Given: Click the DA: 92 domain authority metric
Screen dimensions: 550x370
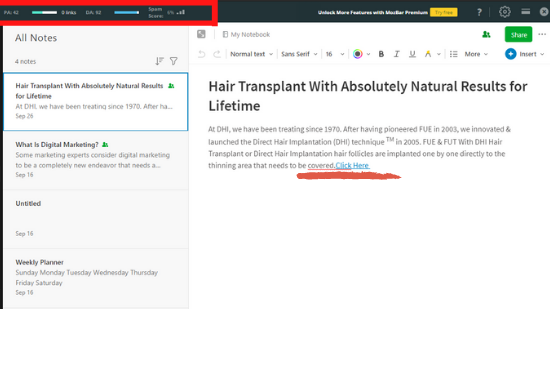Looking at the screenshot, I should [x=93, y=12].
